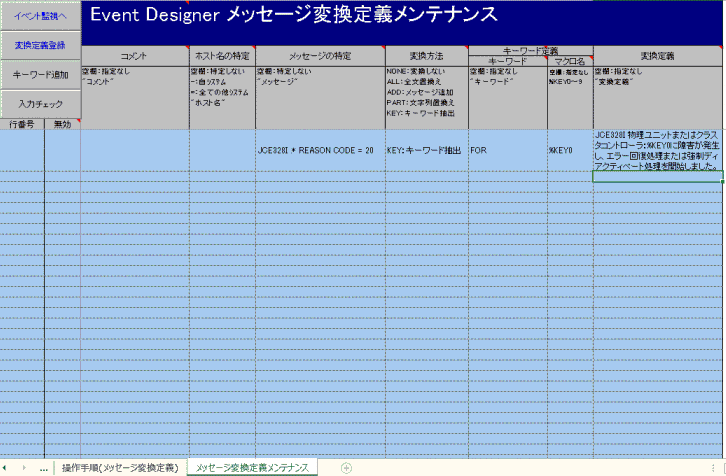Viewport: 726px width, 476px height.
Task: Select the %KEY0 macro name cell
Action: pos(570,150)
